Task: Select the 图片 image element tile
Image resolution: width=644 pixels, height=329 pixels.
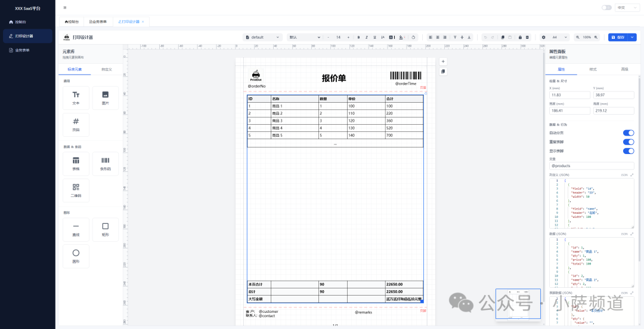Action: coord(106,98)
